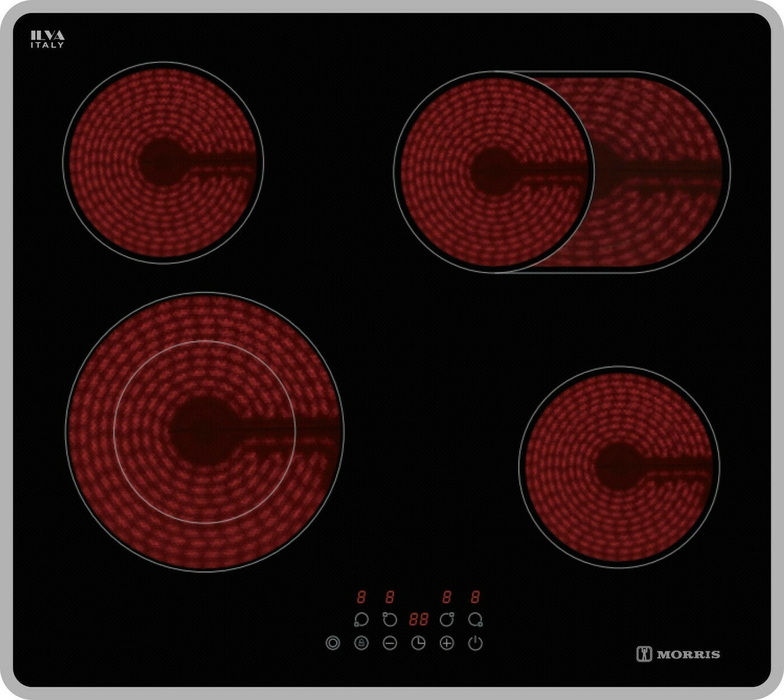Tap the child lock padlock icon
Image resolution: width=784 pixels, height=700 pixels.
(x=361, y=643)
